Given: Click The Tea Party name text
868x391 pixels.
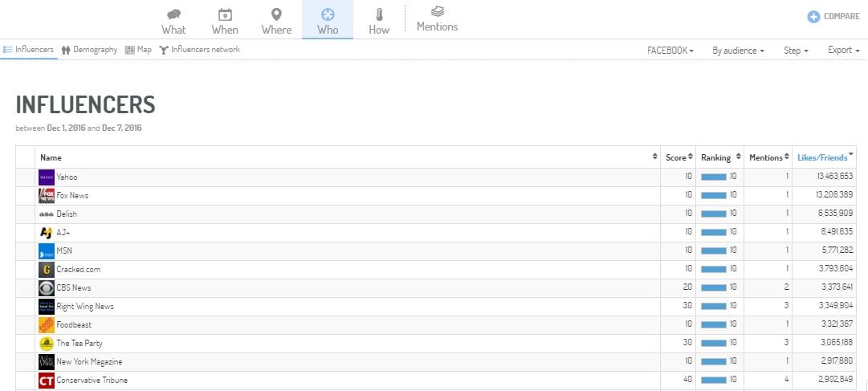Looking at the screenshot, I should [79, 344].
